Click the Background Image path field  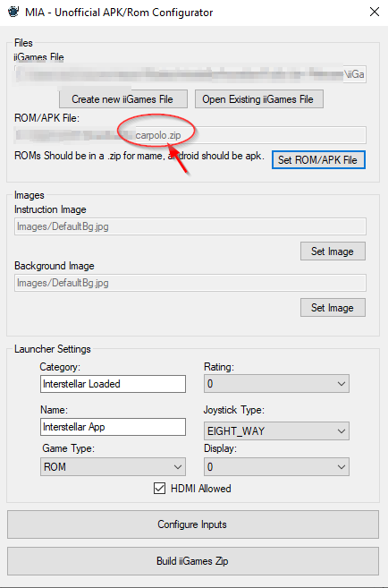pos(190,283)
